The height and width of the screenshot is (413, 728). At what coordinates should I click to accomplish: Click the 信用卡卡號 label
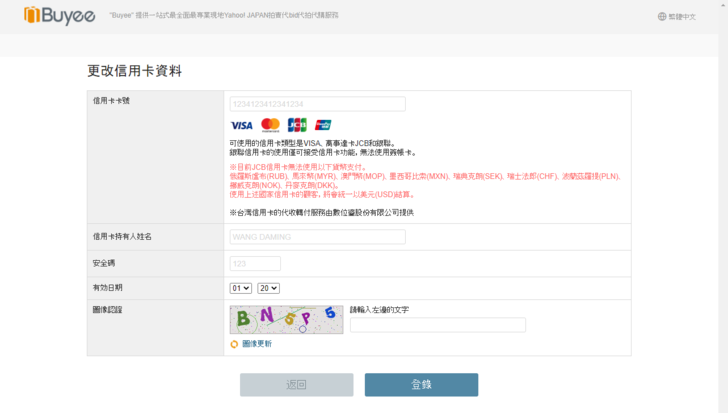pos(111,101)
